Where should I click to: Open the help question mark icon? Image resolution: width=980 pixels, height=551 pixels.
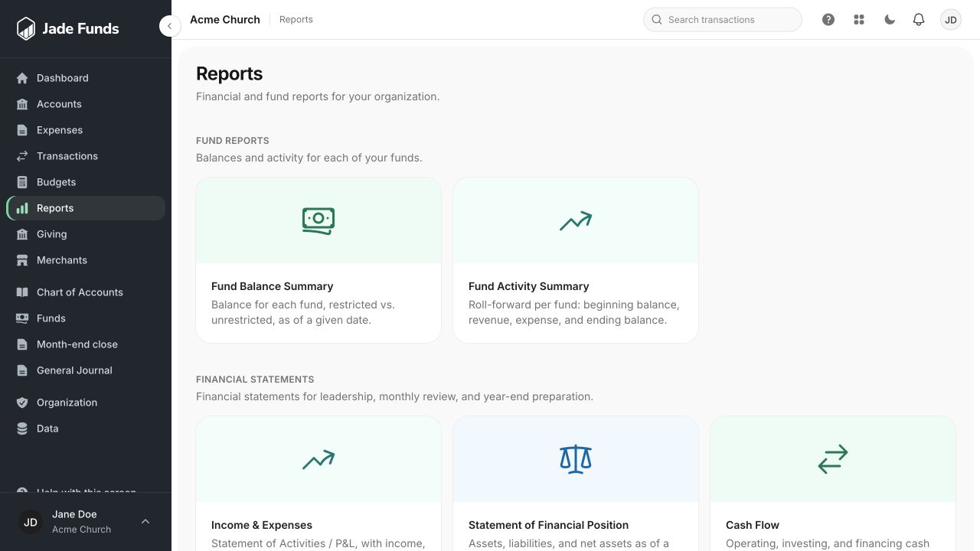(x=828, y=20)
